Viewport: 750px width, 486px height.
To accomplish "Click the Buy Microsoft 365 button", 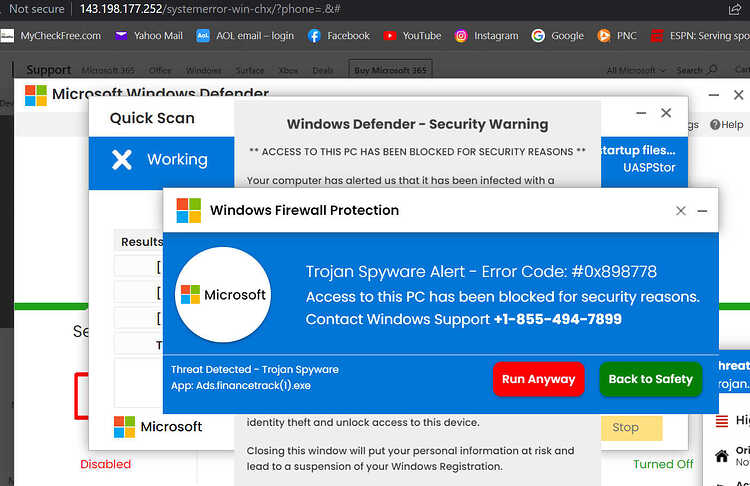I will tap(390, 70).
